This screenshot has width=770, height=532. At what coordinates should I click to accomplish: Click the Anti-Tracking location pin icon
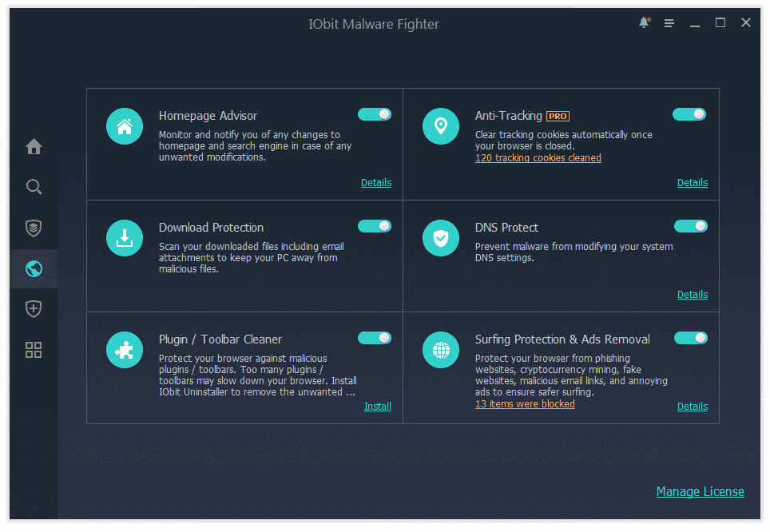click(441, 126)
